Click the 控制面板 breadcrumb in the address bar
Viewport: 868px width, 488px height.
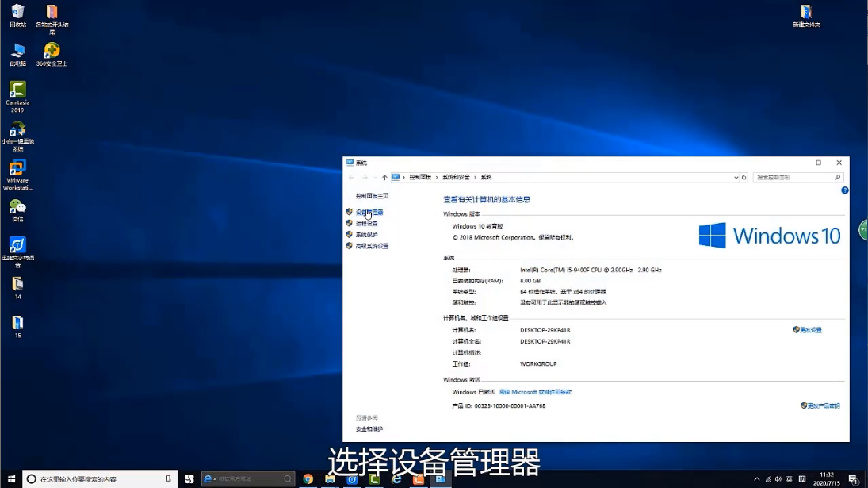tap(420, 178)
